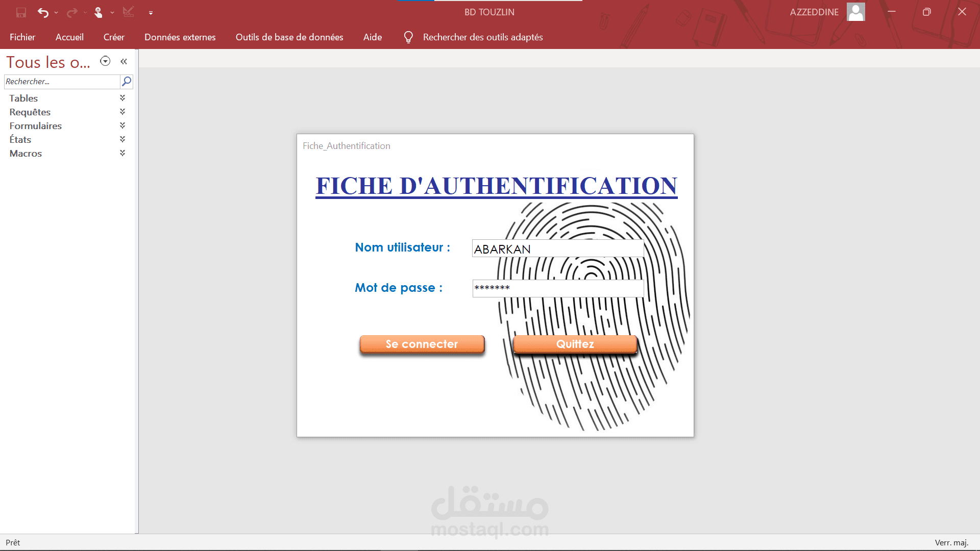Expand the Requêtes group

[x=122, y=112]
